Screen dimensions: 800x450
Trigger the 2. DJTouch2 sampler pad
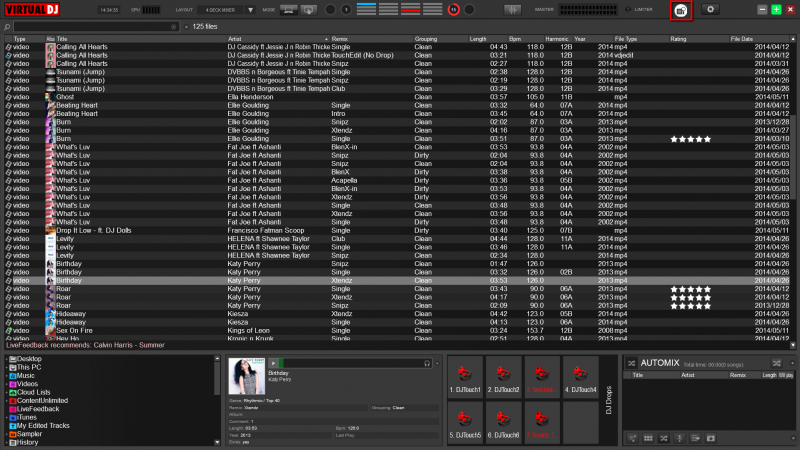tap(503, 378)
